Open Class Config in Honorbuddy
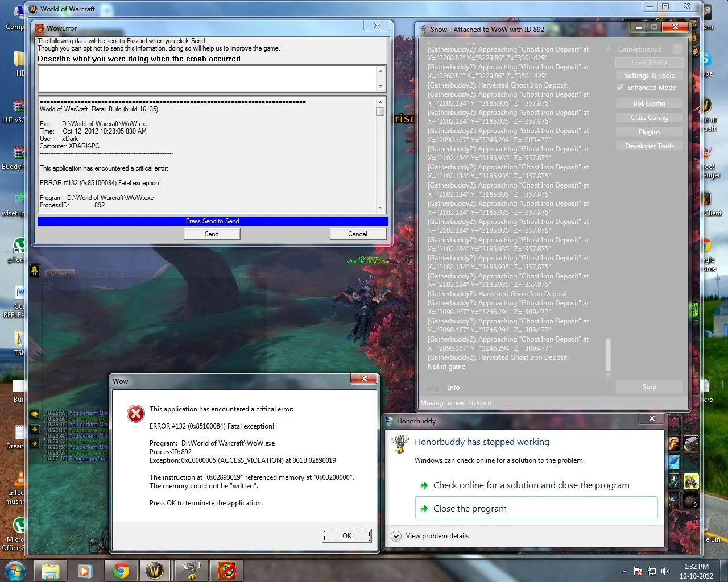 tap(650, 118)
